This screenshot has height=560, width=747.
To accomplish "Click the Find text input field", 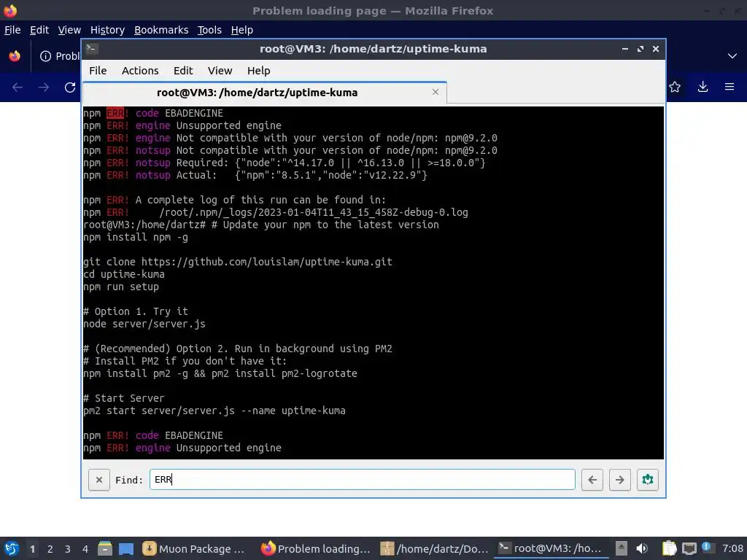I will (x=362, y=480).
